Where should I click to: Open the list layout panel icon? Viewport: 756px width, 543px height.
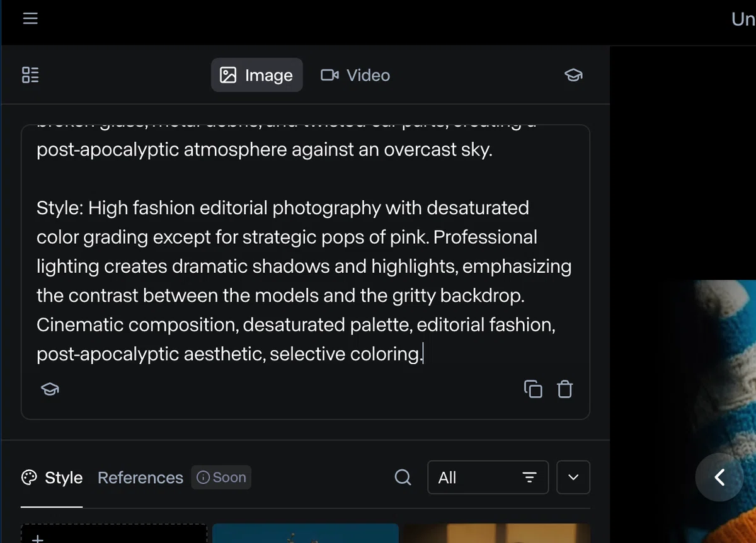click(x=30, y=76)
